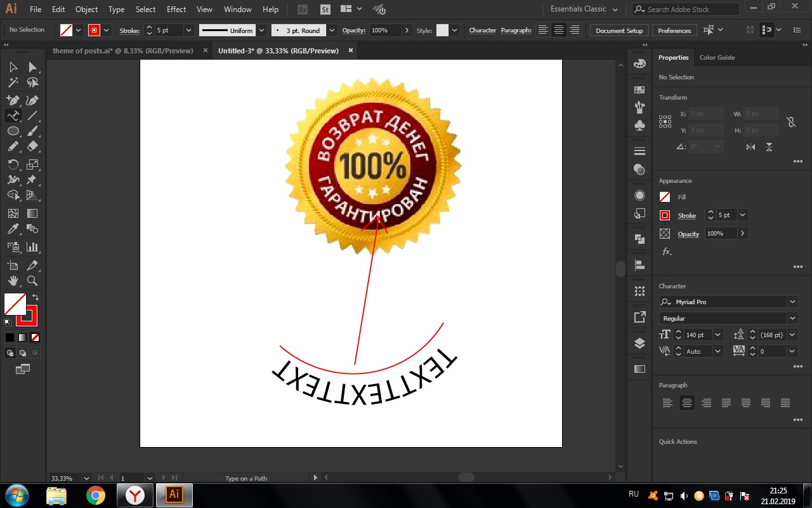Switch to 'theme of posts.ai' tab
The image size is (812, 508).
[123, 51]
